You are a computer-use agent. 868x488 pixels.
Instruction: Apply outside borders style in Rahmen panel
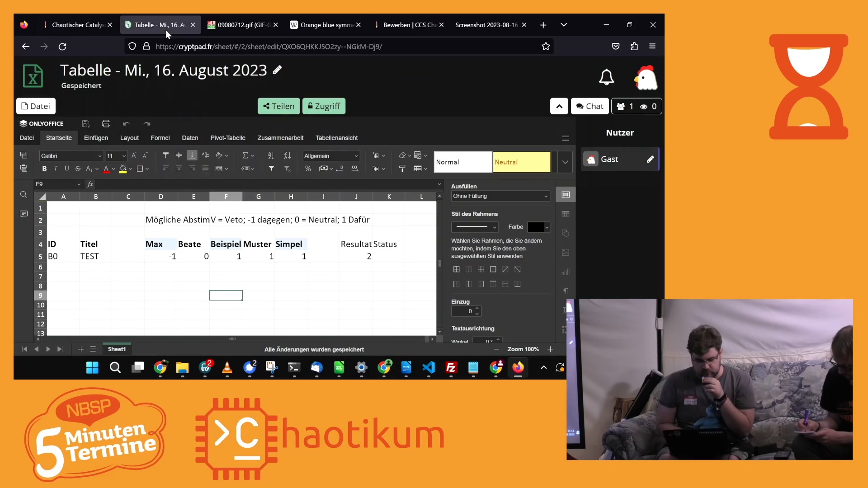tap(493, 269)
